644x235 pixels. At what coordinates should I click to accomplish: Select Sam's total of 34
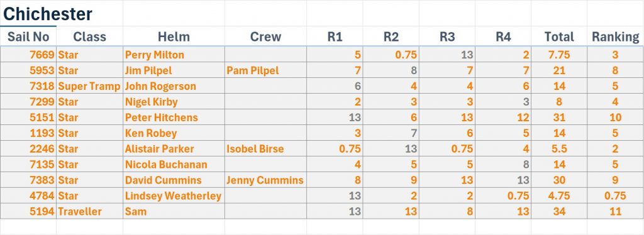point(559,211)
